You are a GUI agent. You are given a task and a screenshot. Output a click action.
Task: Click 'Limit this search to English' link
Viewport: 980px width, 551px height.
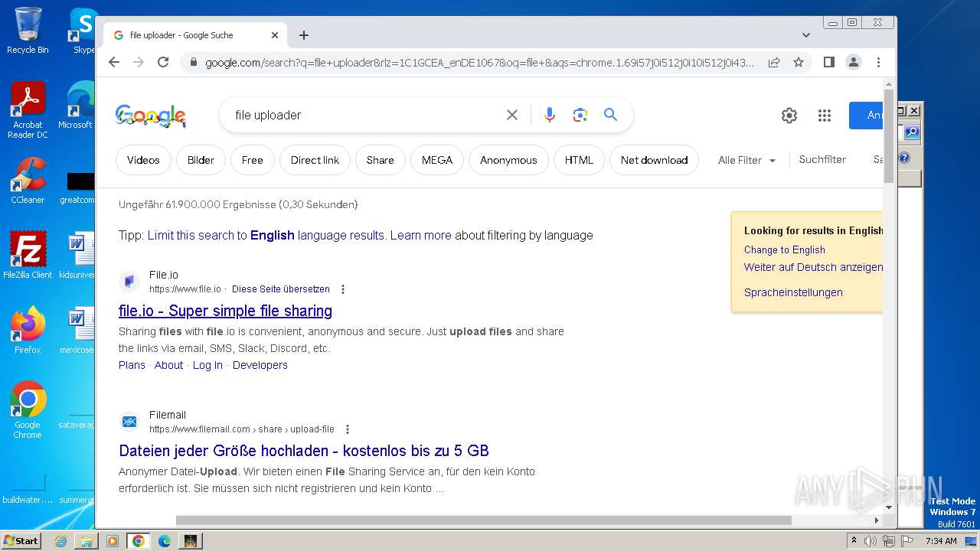coord(266,236)
